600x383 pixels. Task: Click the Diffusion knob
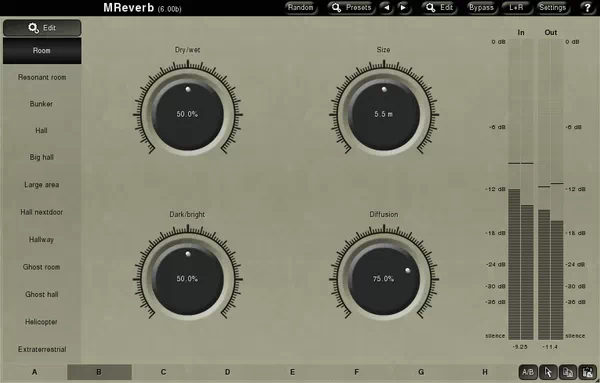tap(384, 279)
